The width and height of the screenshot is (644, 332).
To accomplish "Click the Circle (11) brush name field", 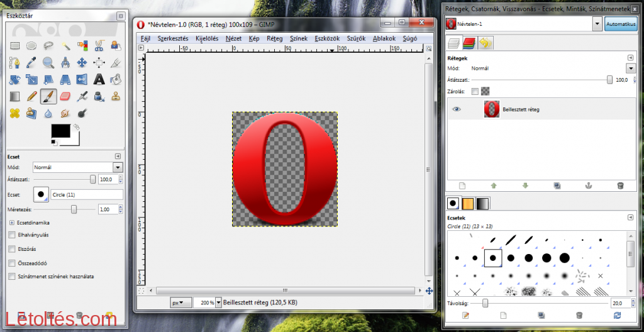I will 87,195.
